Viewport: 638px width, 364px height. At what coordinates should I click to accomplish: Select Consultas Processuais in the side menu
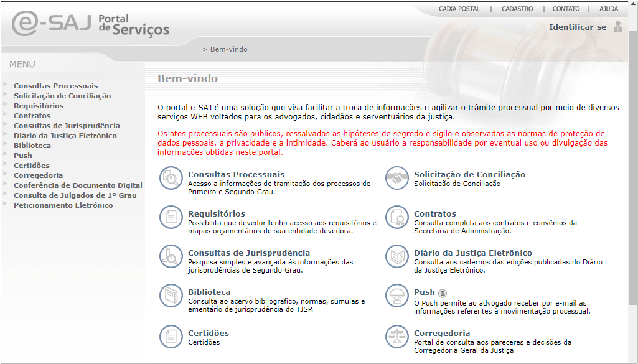(x=56, y=86)
